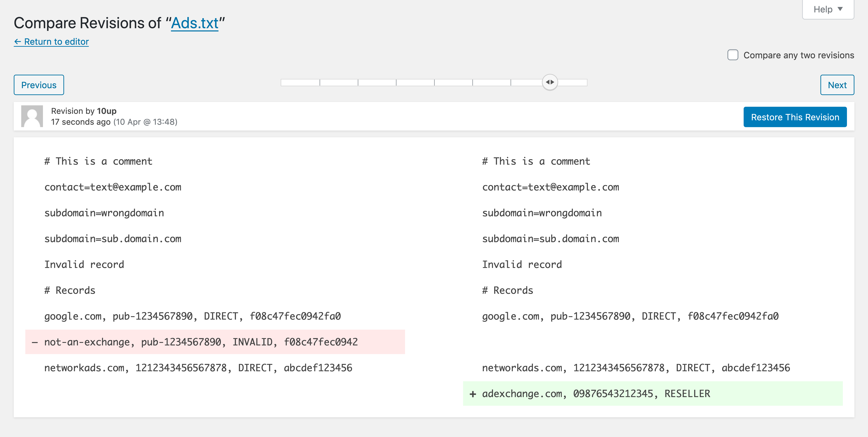Click the last segment of the revision slider

coord(573,83)
